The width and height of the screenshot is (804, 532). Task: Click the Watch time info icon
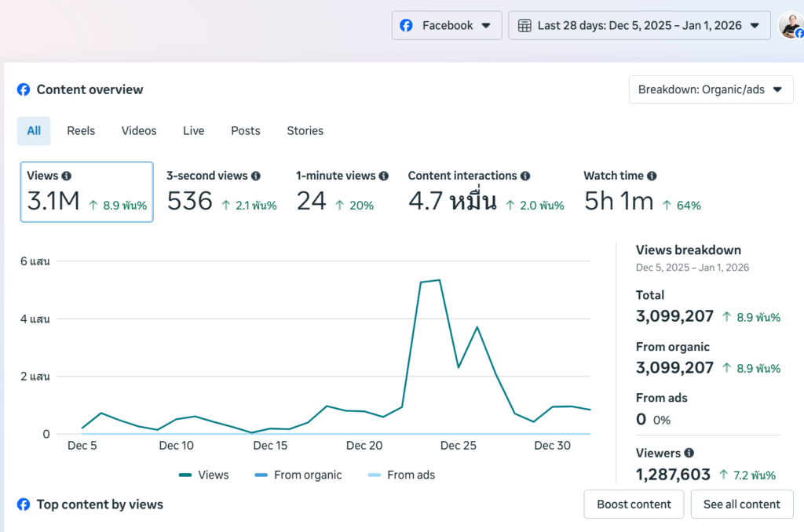[652, 177]
